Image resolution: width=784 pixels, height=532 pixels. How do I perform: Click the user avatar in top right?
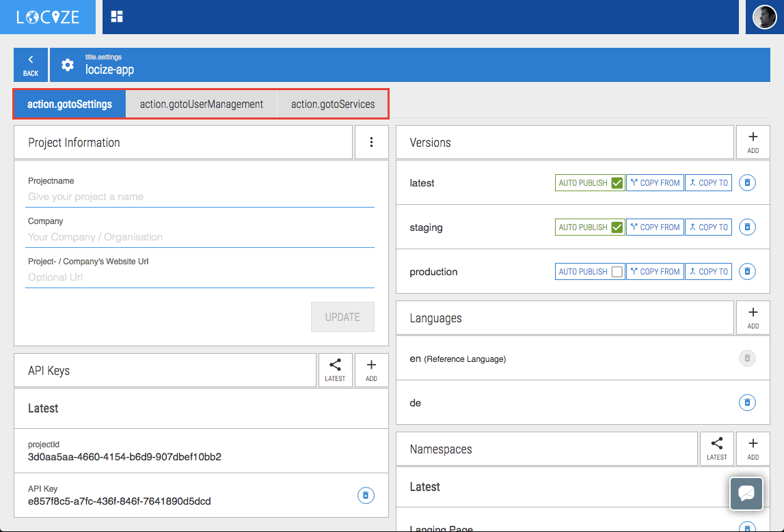click(x=764, y=17)
